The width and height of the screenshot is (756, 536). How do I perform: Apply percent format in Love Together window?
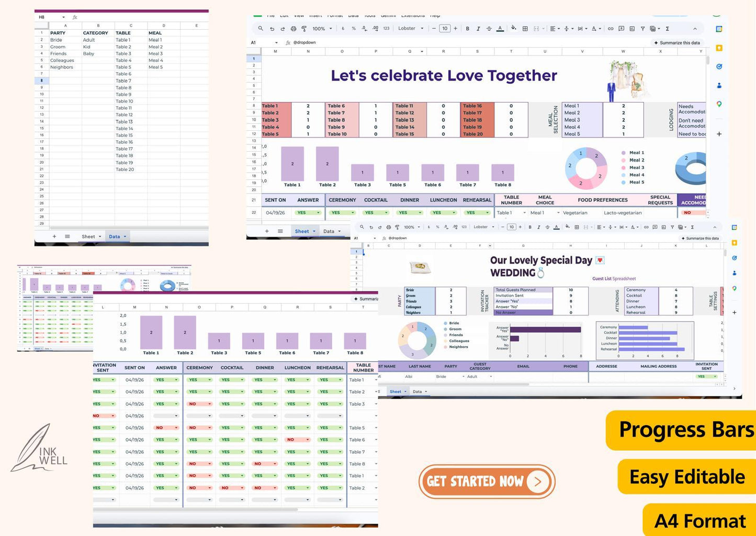(354, 29)
